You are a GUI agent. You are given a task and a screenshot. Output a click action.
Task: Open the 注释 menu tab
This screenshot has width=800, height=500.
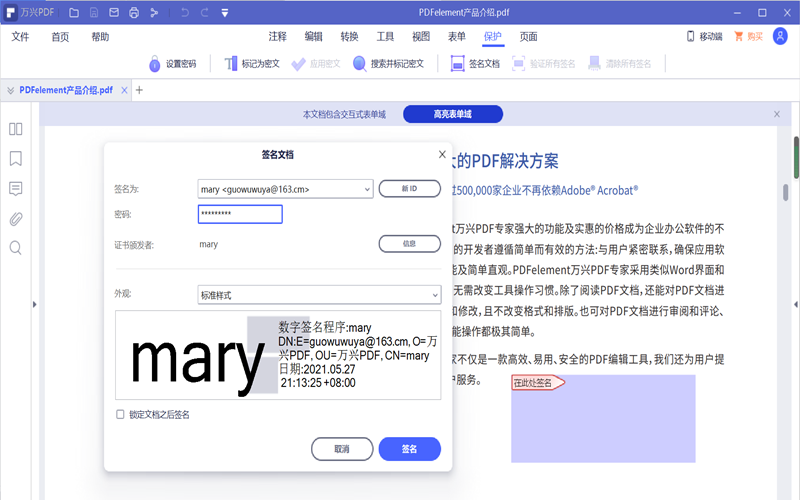coord(278,36)
